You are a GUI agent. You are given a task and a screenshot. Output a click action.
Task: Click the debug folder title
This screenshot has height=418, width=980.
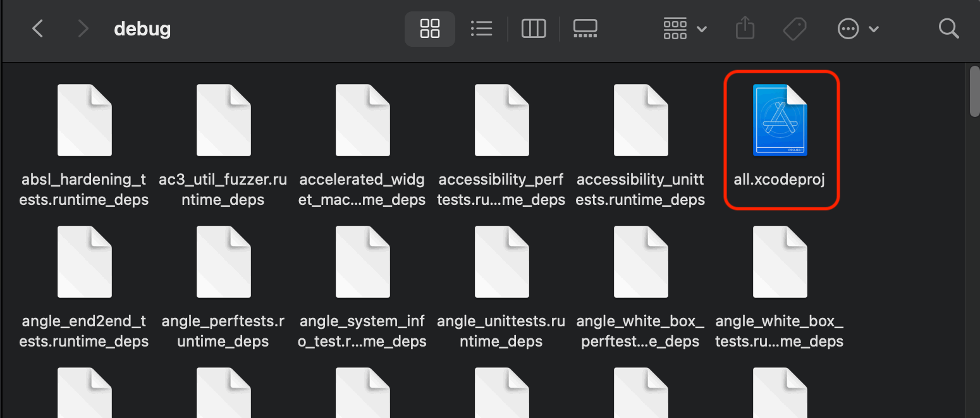click(x=142, y=29)
